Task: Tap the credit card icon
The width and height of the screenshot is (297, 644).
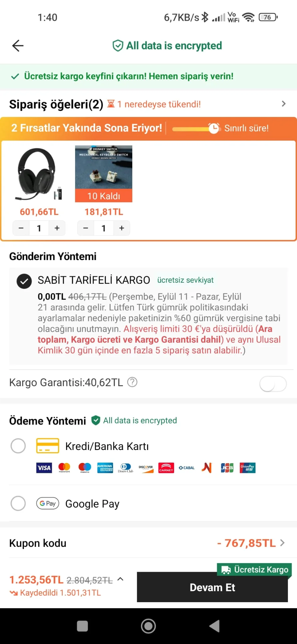Action: 48,446
